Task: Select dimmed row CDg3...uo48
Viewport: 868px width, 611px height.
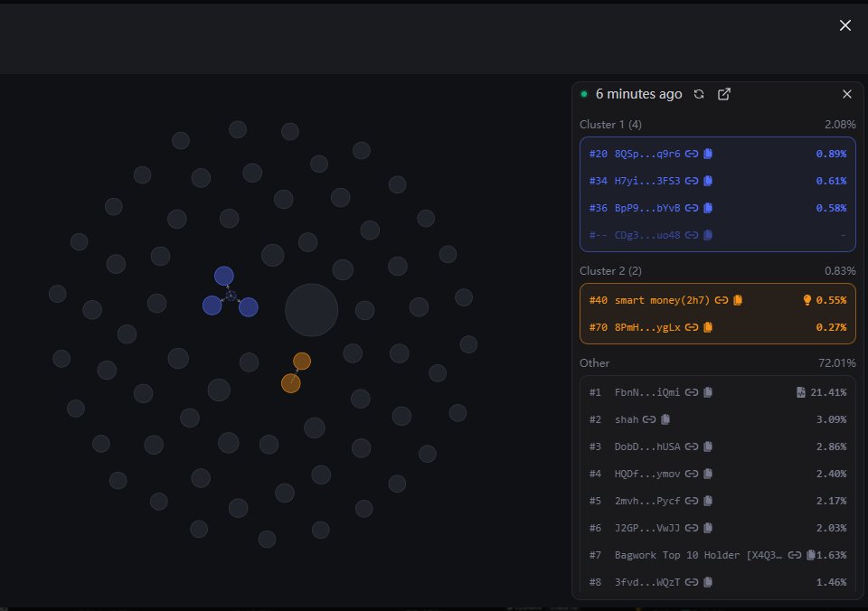Action: pyautogui.click(x=717, y=235)
